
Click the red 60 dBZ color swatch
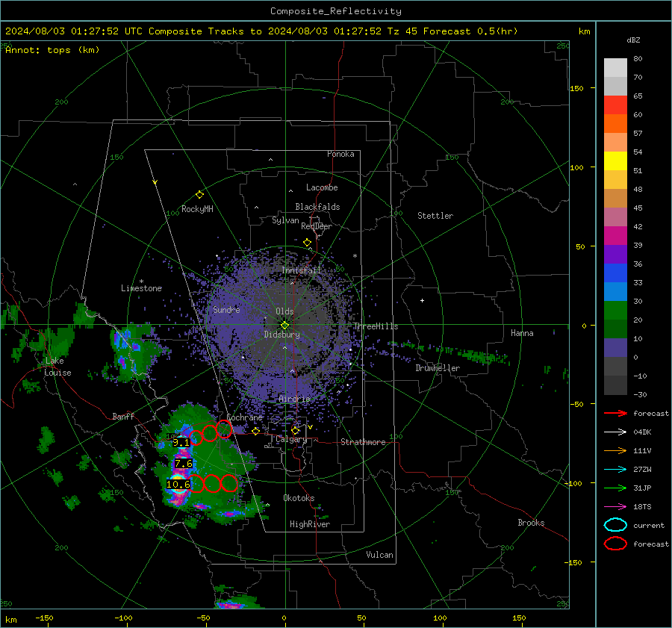615,105
